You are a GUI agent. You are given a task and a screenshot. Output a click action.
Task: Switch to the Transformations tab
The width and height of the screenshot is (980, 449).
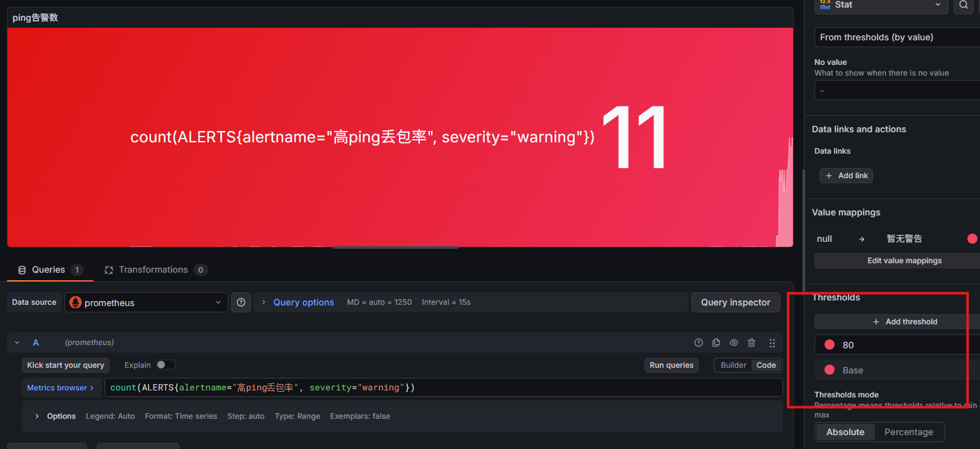(153, 270)
